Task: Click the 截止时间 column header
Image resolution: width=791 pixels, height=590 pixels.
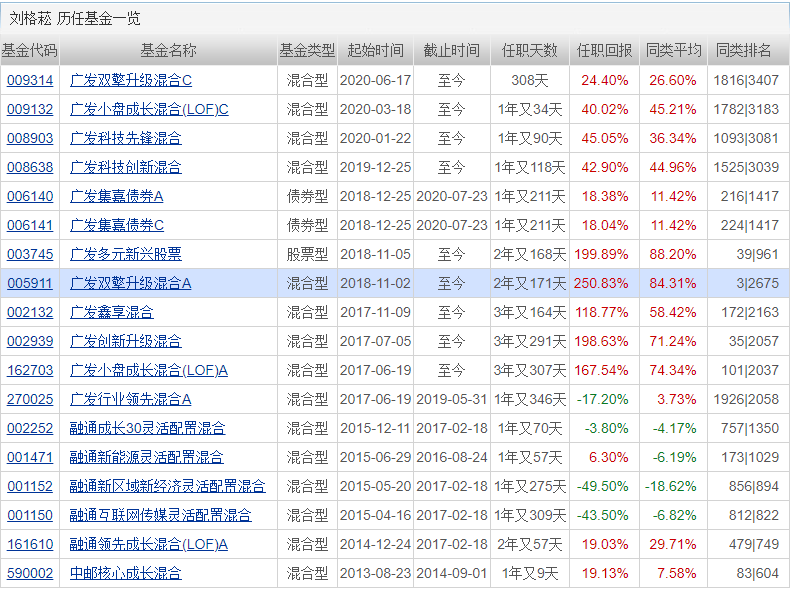Action: pyautogui.click(x=451, y=50)
